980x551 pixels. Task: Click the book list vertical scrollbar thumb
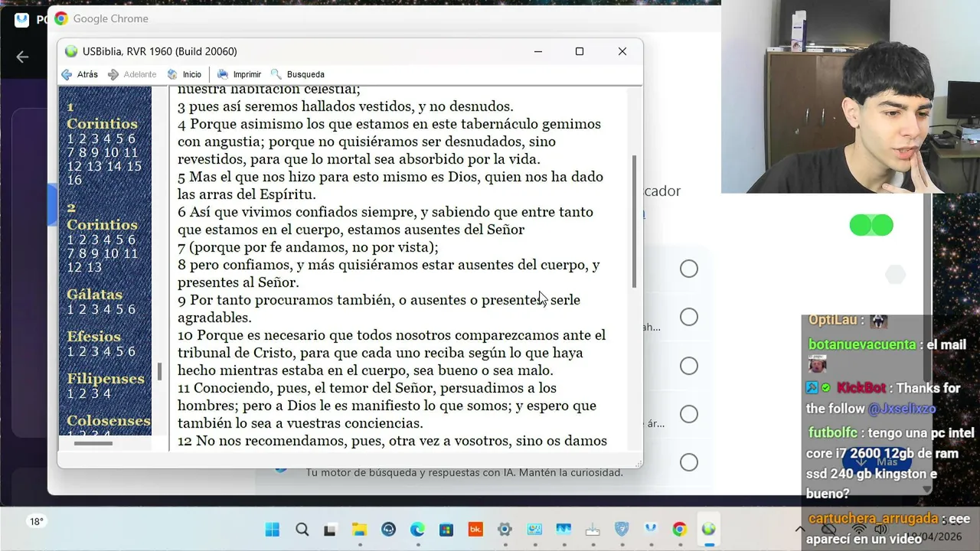159,371
